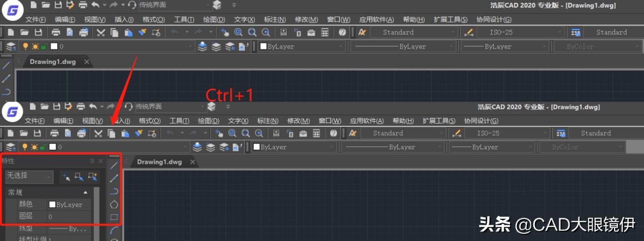This screenshot has width=644, height=241.
Task: Toggle layer 0 lock icon in upper window
Action: pyautogui.click(x=44, y=47)
